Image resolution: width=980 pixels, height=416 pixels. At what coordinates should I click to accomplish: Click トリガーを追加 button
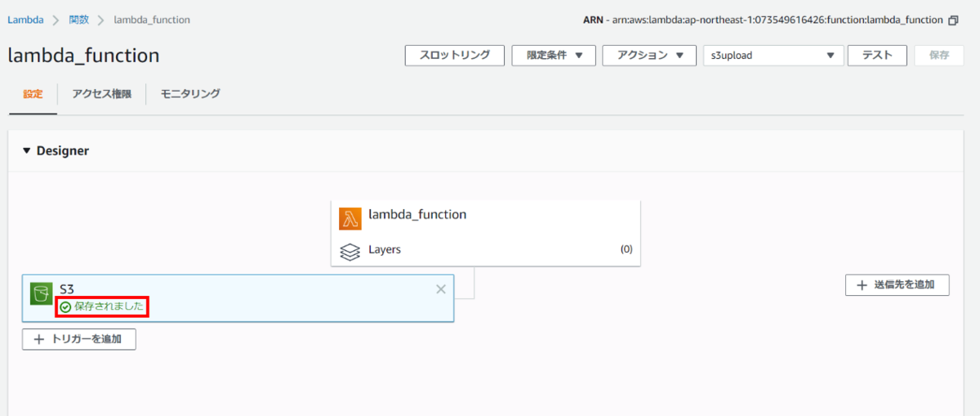coord(79,339)
